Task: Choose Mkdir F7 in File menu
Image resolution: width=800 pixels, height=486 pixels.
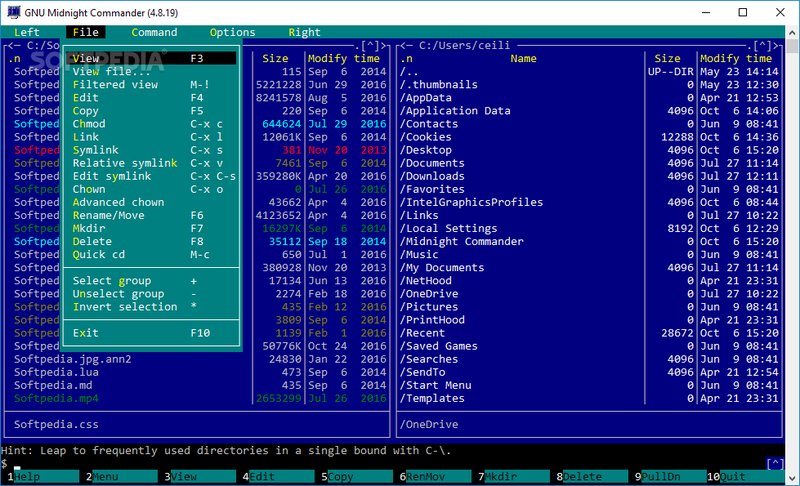Action: [151, 228]
